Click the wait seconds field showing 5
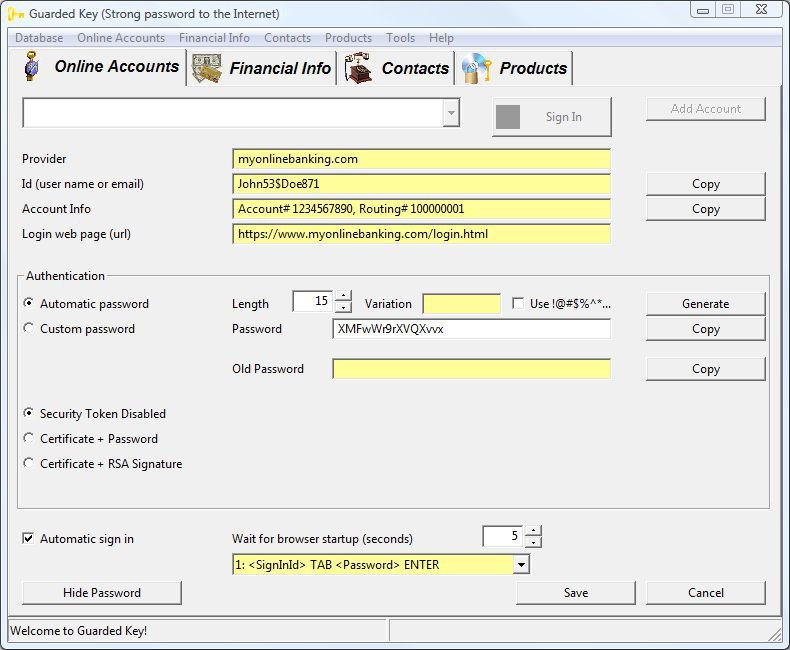The height and width of the screenshot is (650, 790). 503,536
